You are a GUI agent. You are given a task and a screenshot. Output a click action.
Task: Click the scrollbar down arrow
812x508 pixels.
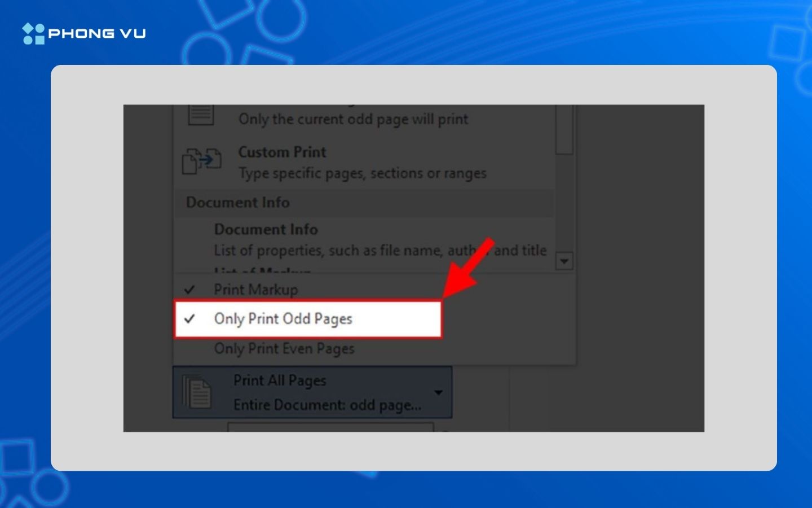tap(565, 261)
